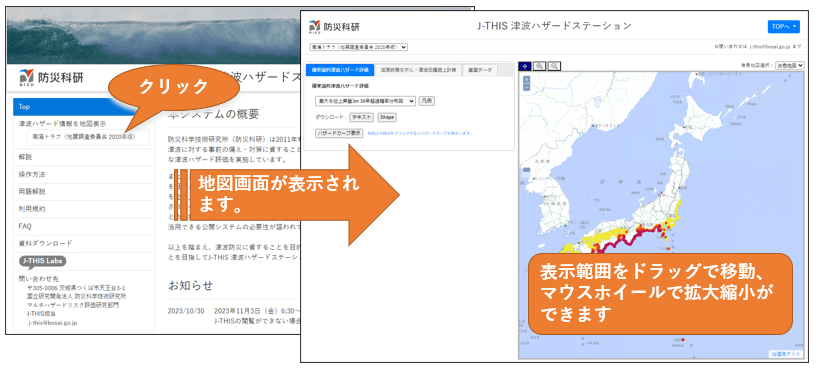Click the 防災科研 logo on the top page

pos(51,77)
